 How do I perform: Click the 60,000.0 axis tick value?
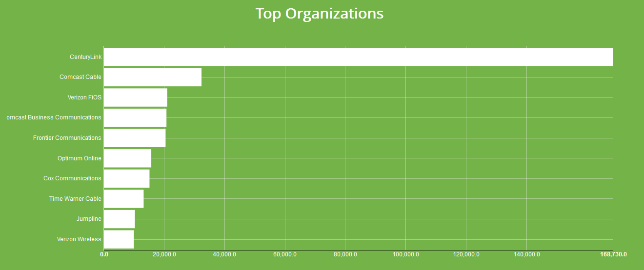point(285,254)
